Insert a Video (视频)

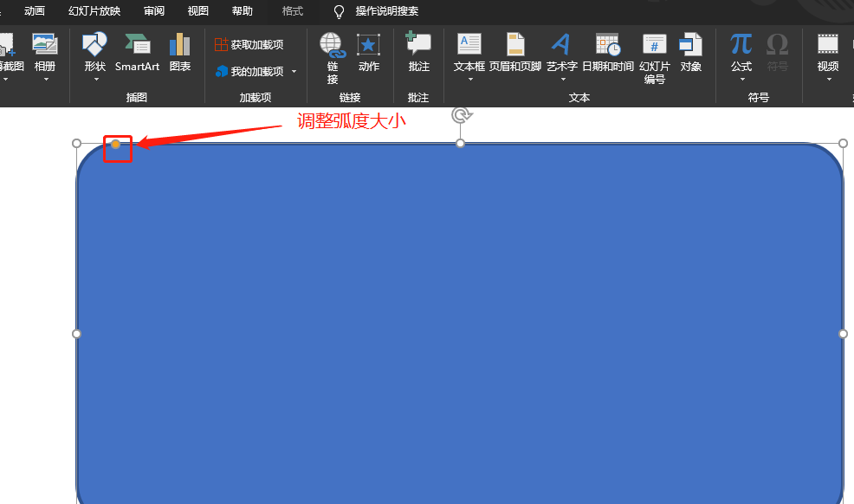(x=828, y=52)
